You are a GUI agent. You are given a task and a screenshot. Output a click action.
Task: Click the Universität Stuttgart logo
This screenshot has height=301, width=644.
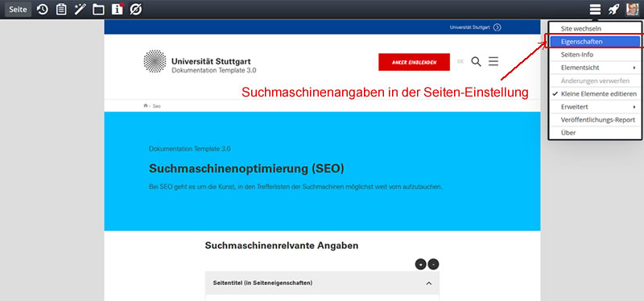tap(155, 61)
